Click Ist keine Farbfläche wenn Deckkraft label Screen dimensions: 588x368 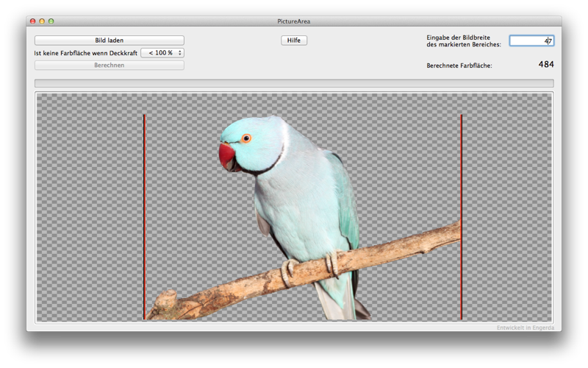point(85,53)
